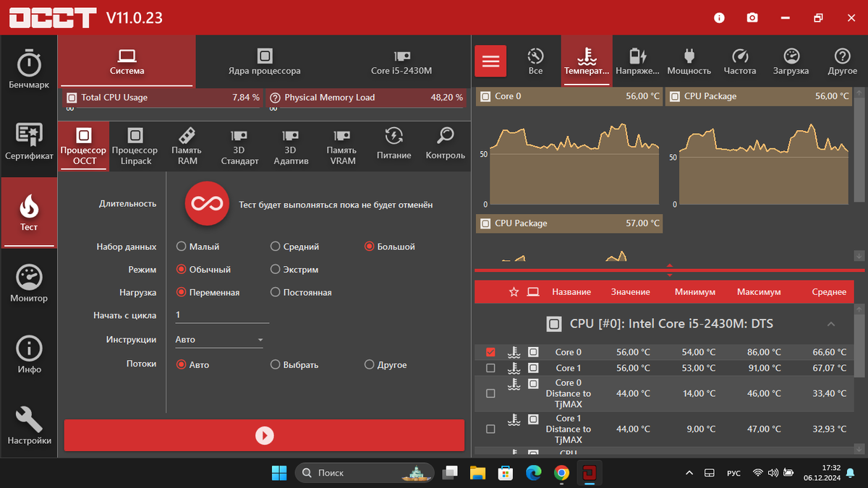Viewport: 868px width, 488px height.
Task: Open the Бенчмарк stopwatch section
Action: (x=29, y=70)
